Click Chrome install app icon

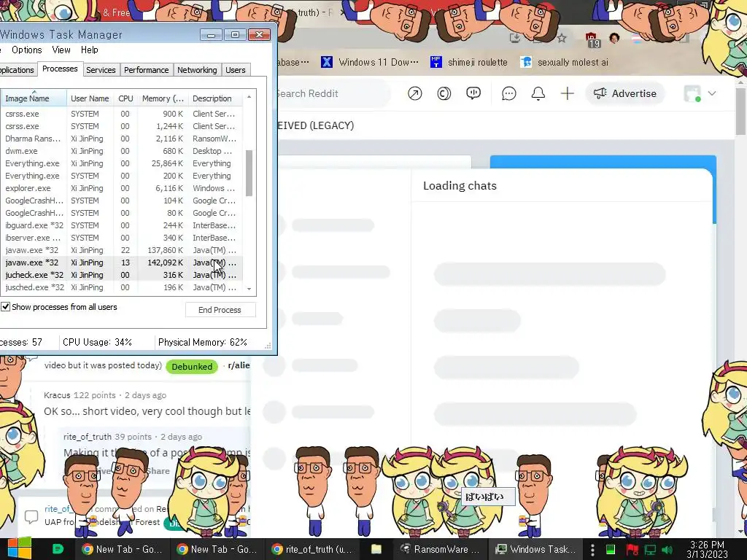515,38
